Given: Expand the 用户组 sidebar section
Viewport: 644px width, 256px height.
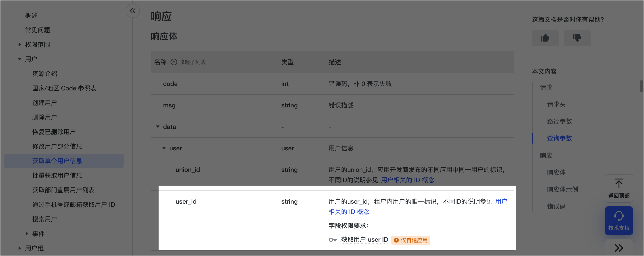Looking at the screenshot, I should point(20,248).
